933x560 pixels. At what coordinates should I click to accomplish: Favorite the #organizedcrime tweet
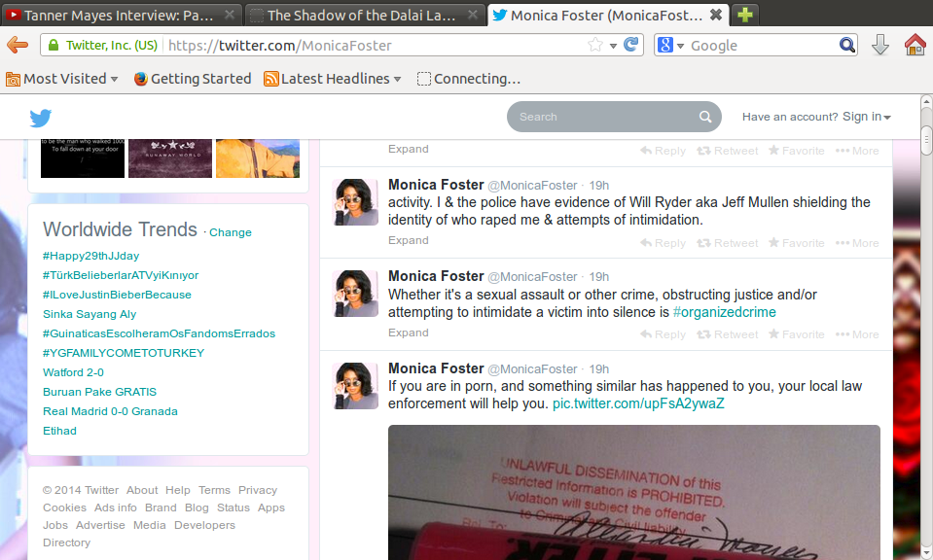[x=796, y=334]
